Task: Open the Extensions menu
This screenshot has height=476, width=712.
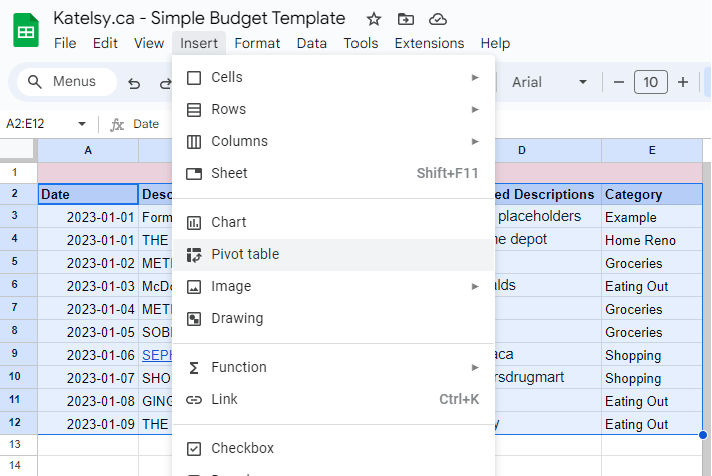Action: (x=429, y=43)
